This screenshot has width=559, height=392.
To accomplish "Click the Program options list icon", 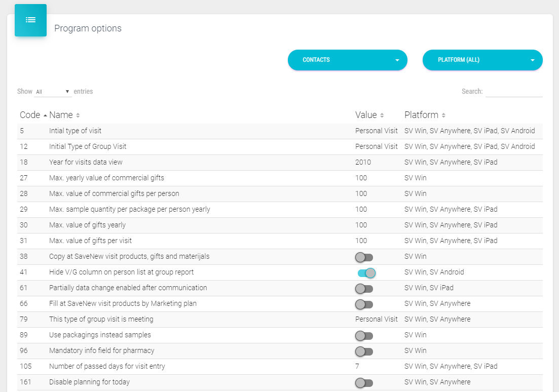I will 30,20.
